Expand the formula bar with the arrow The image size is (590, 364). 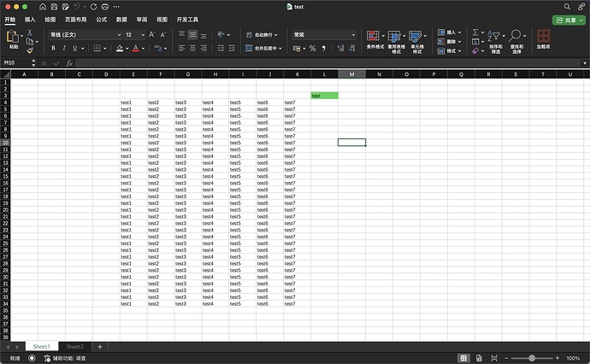[585, 63]
